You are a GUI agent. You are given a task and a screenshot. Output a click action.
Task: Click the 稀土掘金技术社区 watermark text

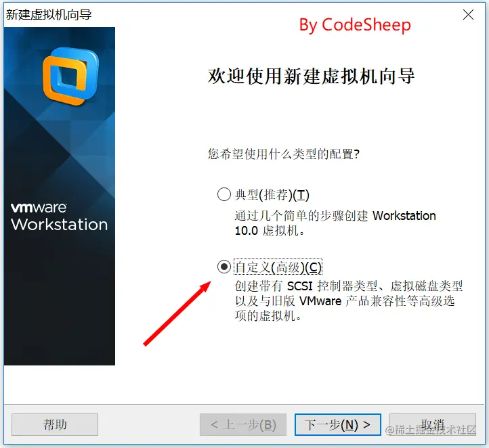point(431,430)
